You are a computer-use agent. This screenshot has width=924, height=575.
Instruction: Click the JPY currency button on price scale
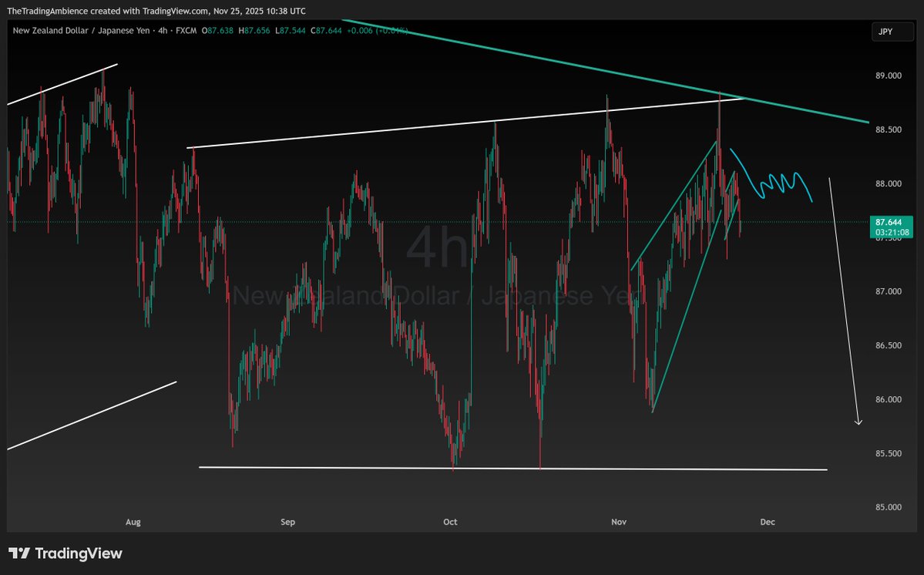click(x=892, y=32)
